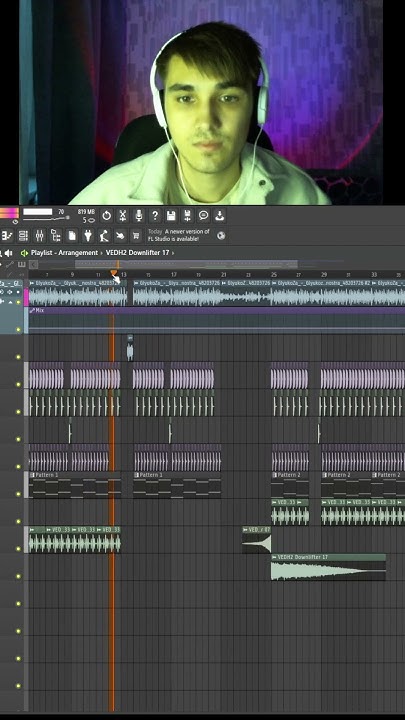This screenshot has width=405, height=720.
Task: Click the scissors audio editor icon
Action: pos(123,215)
